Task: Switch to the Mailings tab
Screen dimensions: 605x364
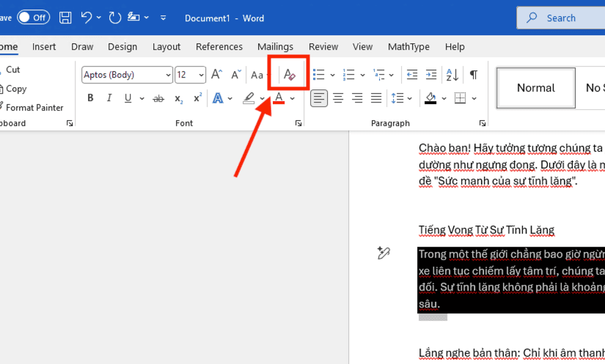Action: pyautogui.click(x=276, y=47)
